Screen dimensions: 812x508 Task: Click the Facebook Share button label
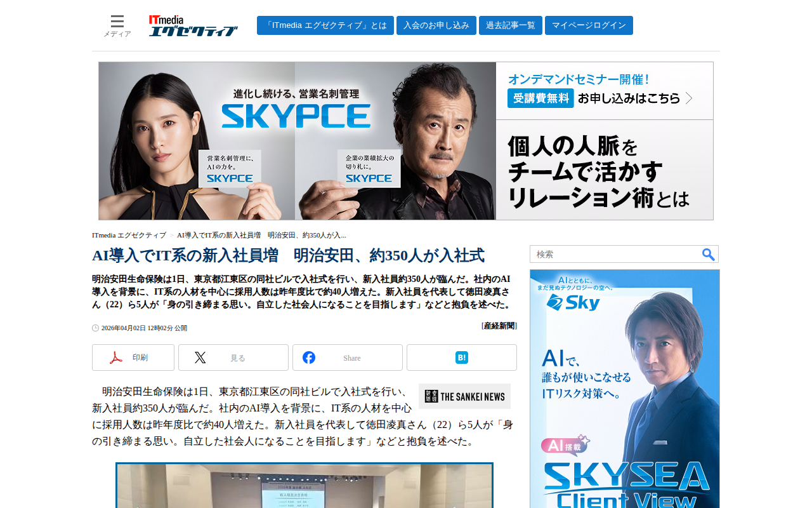click(352, 358)
